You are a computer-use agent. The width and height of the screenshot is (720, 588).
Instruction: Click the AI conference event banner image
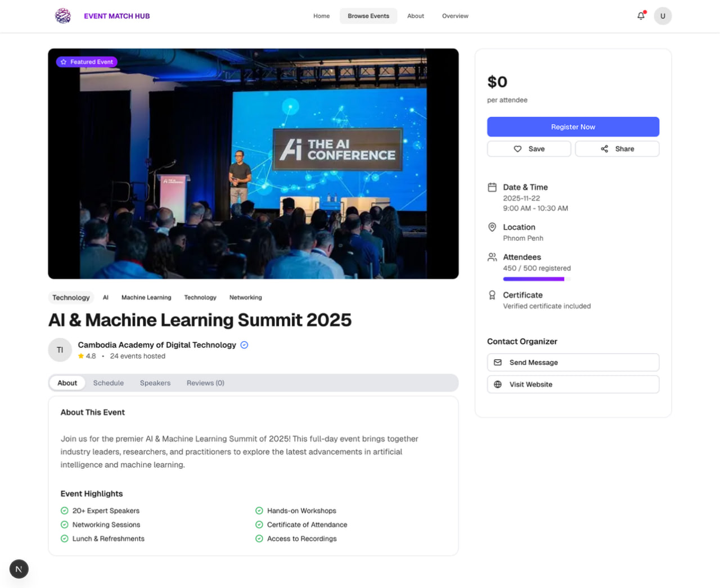click(x=253, y=164)
